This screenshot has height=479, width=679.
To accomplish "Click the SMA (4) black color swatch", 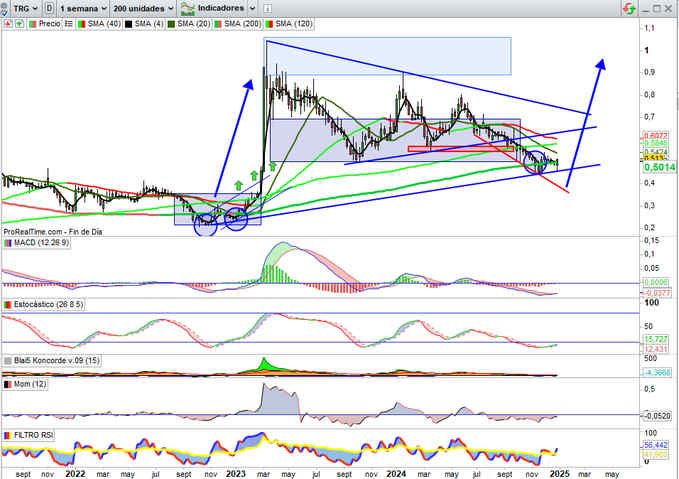I will pos(129,24).
